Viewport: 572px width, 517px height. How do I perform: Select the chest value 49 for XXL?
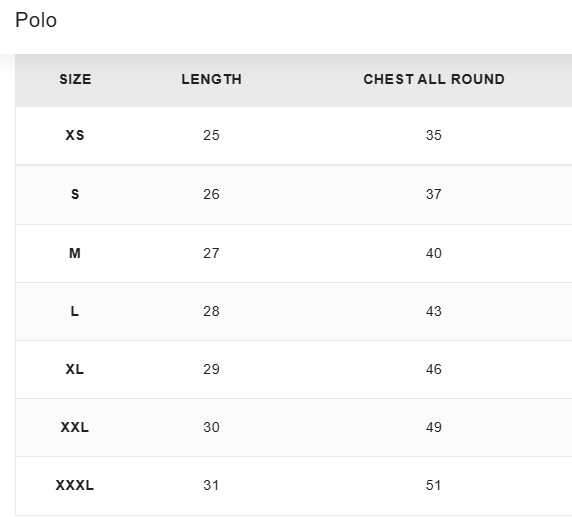434,427
